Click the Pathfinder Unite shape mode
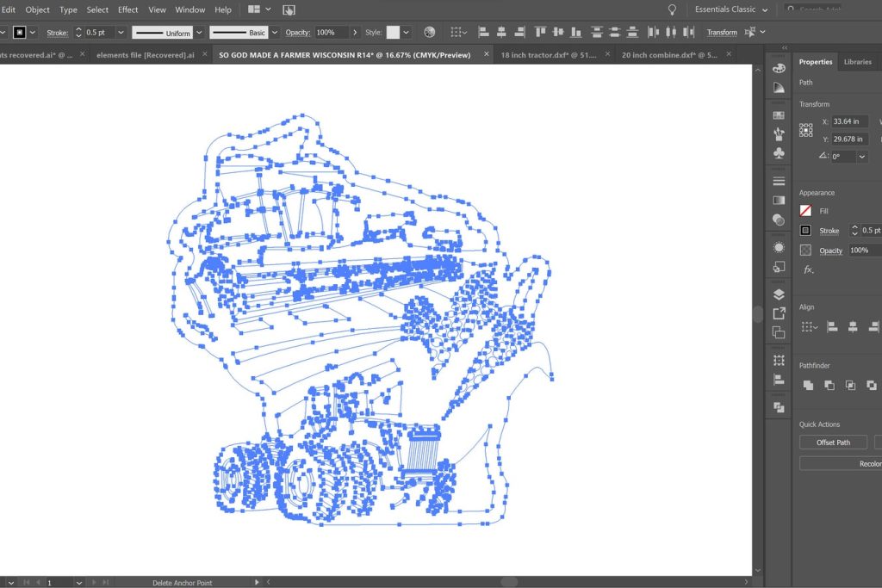The height and width of the screenshot is (588, 882). pos(808,385)
